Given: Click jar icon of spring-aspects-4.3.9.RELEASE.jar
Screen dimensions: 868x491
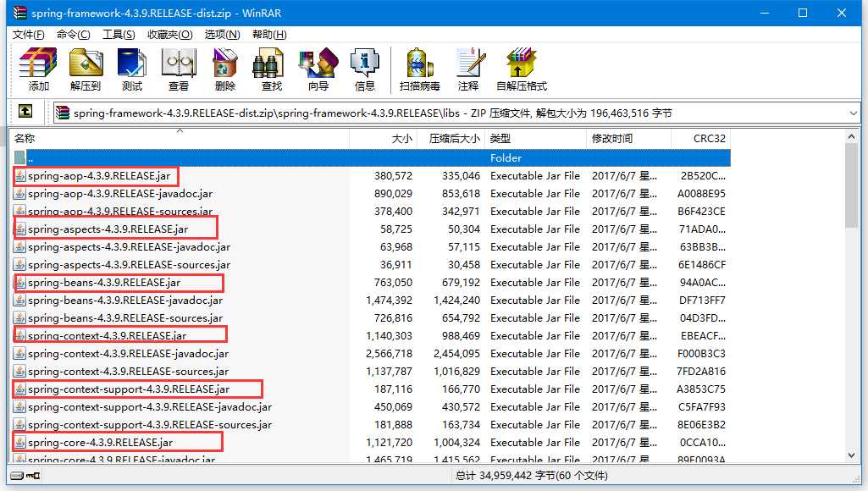Looking at the screenshot, I should [20, 229].
